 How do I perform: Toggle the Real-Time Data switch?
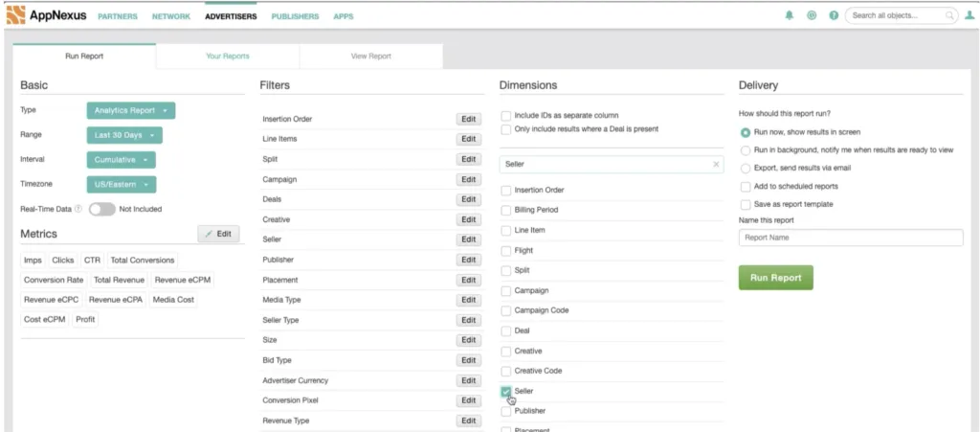101,210
